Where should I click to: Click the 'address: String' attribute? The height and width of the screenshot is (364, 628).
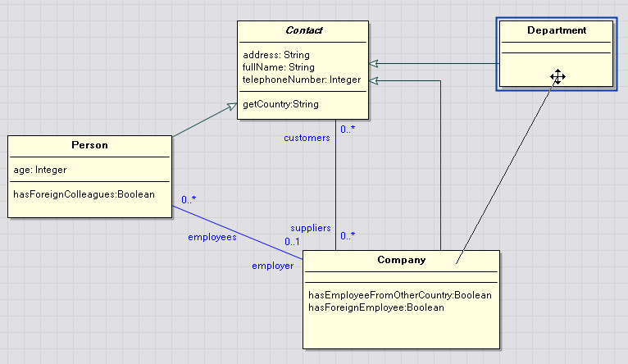(x=276, y=55)
